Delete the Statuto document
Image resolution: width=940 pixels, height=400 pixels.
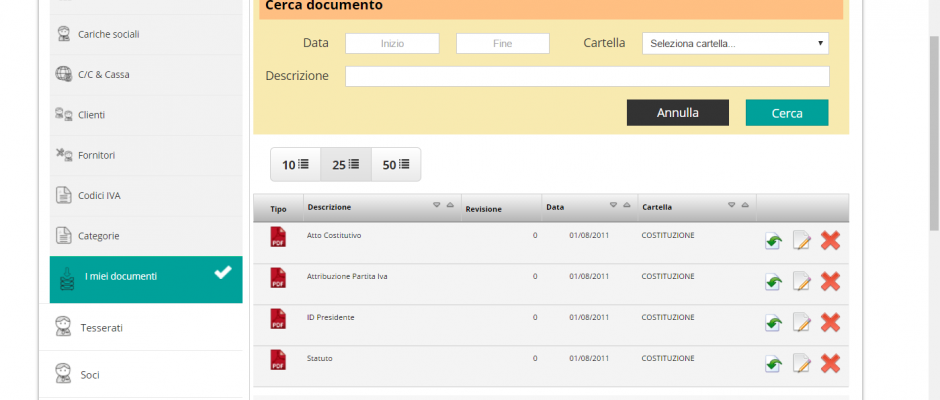pyautogui.click(x=830, y=363)
